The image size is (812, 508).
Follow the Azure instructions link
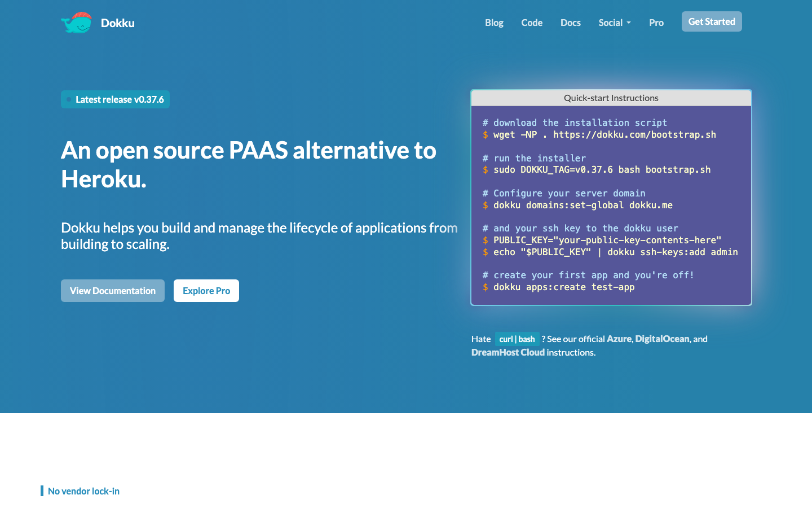pyautogui.click(x=619, y=339)
